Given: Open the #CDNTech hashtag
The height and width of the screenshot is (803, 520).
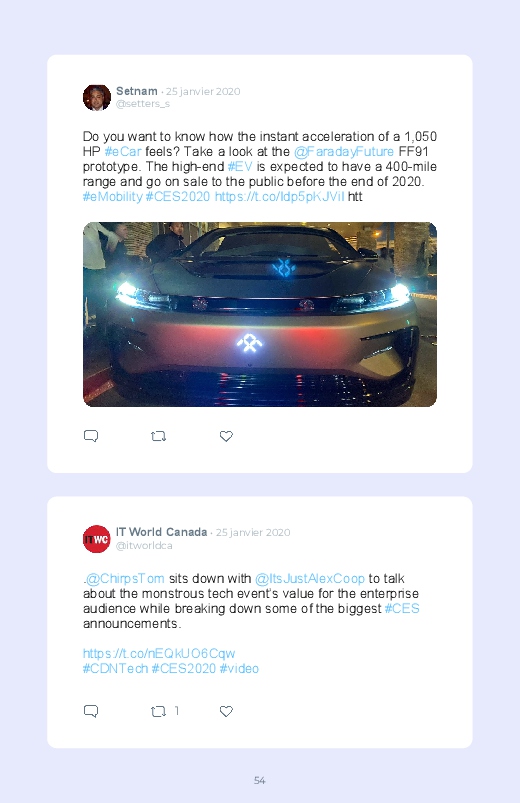Looking at the screenshot, I should (115, 668).
